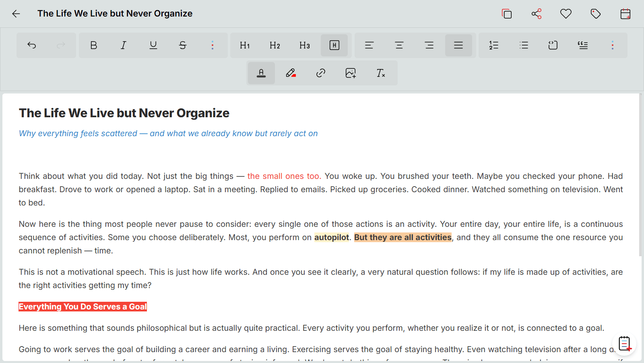Viewport: 644px width, 363px height.
Task: Add the note to calendar
Action: pyautogui.click(x=625, y=13)
